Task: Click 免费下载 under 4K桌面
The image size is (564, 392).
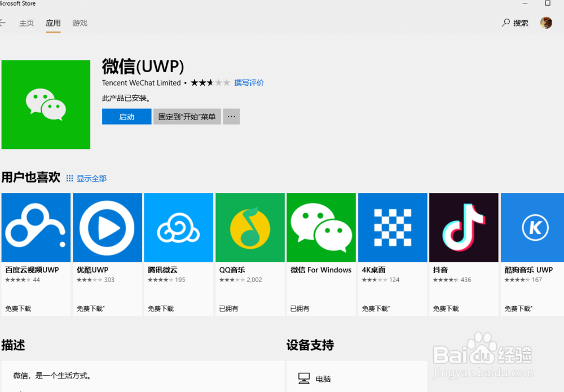Action: (x=376, y=309)
